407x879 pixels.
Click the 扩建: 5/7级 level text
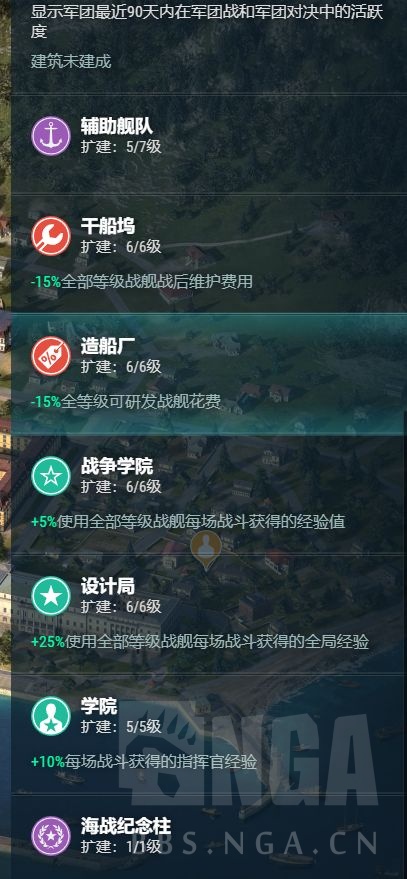[121, 147]
